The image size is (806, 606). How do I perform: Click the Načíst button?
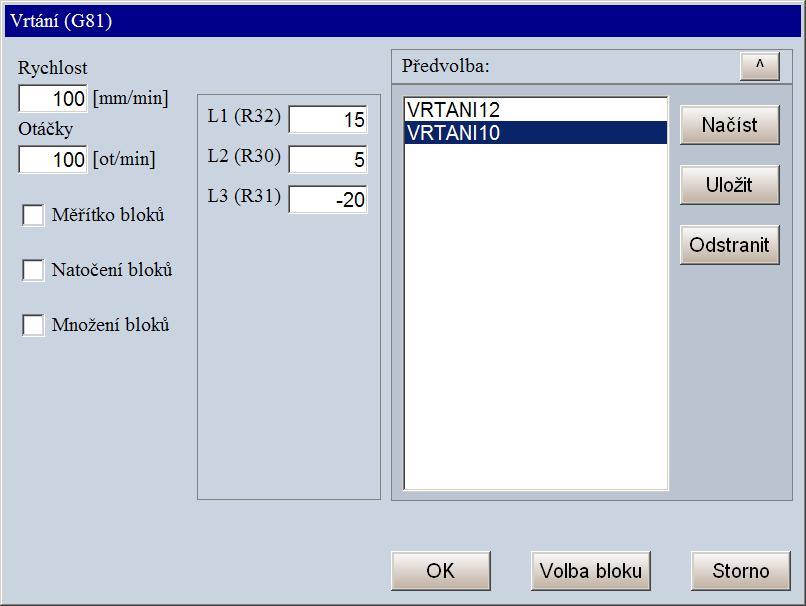coord(729,125)
